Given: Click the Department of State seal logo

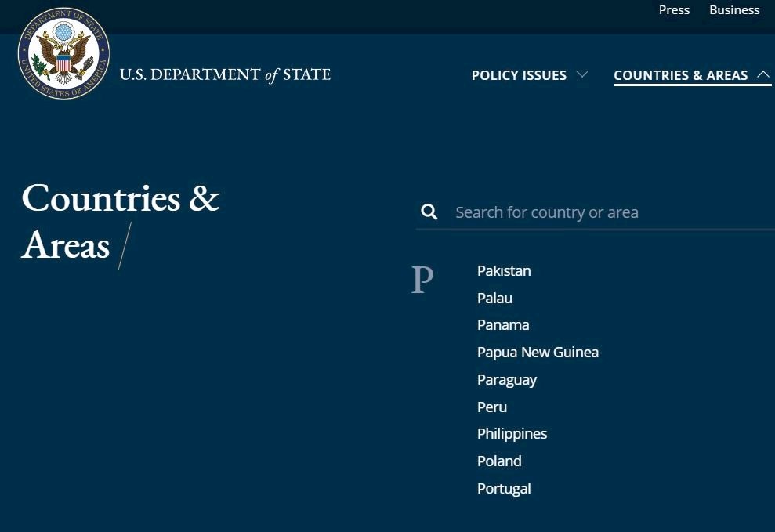Looking at the screenshot, I should click(63, 53).
